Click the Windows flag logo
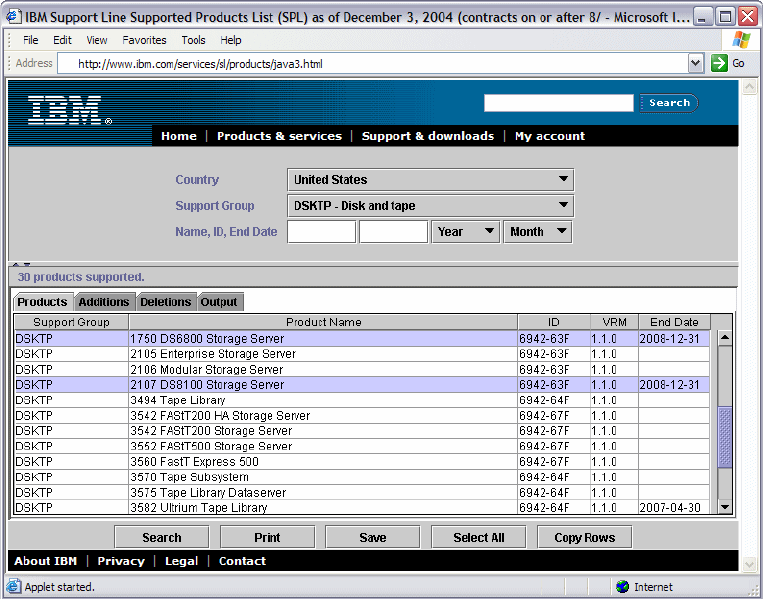The image size is (763, 599). 742,40
